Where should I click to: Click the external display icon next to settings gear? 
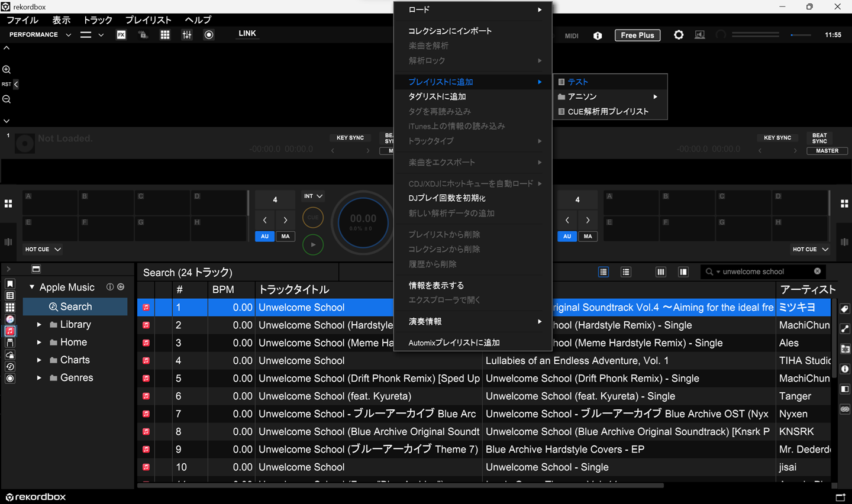(x=700, y=35)
